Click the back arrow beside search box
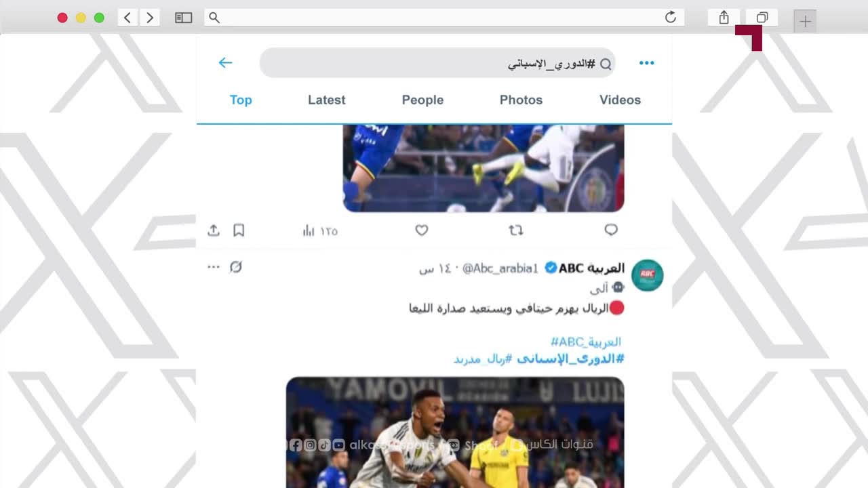Screen dimensions: 868x488 (x=225, y=63)
